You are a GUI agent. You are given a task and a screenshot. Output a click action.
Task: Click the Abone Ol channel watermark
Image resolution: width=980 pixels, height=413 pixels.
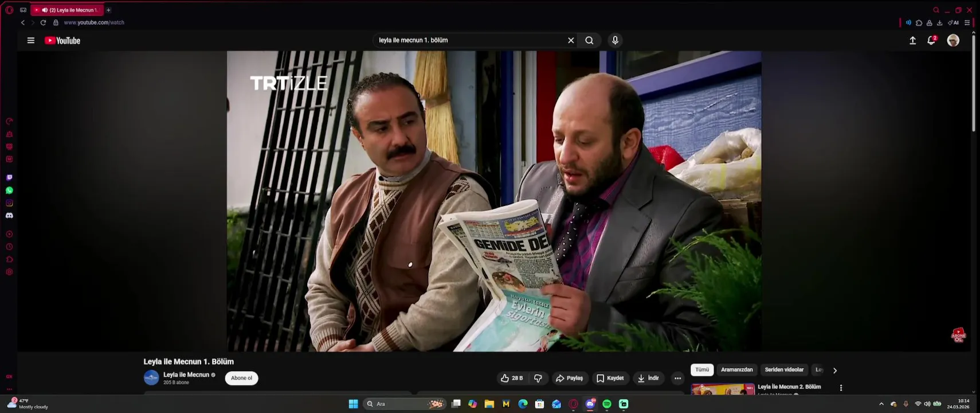click(x=958, y=336)
